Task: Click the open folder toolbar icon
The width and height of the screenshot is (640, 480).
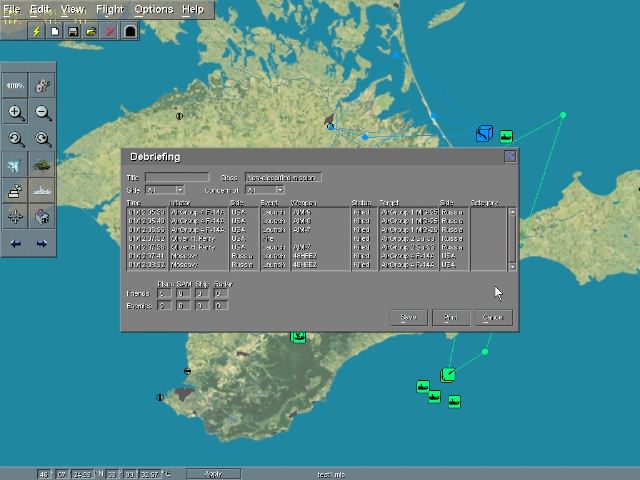Action: point(91,31)
